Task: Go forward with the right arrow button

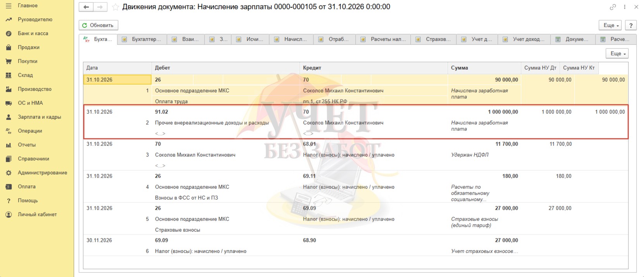Action: [x=100, y=7]
